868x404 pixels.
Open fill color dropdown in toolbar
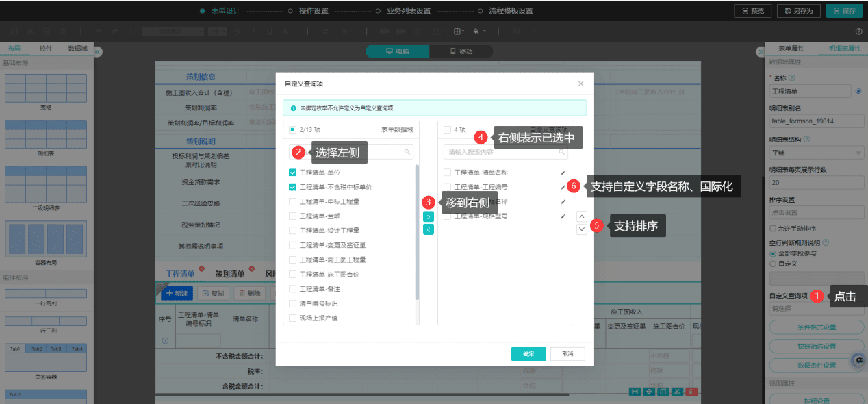[480, 31]
